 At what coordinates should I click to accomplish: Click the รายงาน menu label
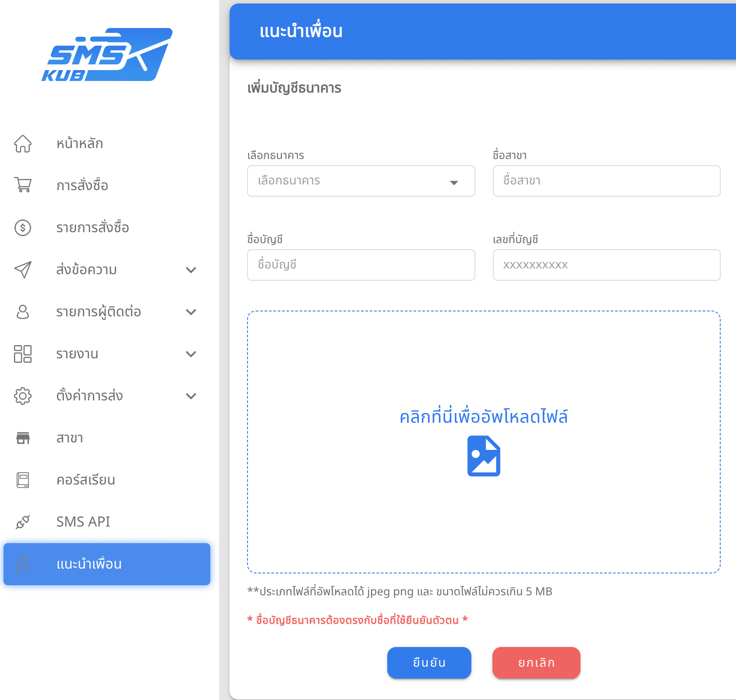[x=77, y=354]
